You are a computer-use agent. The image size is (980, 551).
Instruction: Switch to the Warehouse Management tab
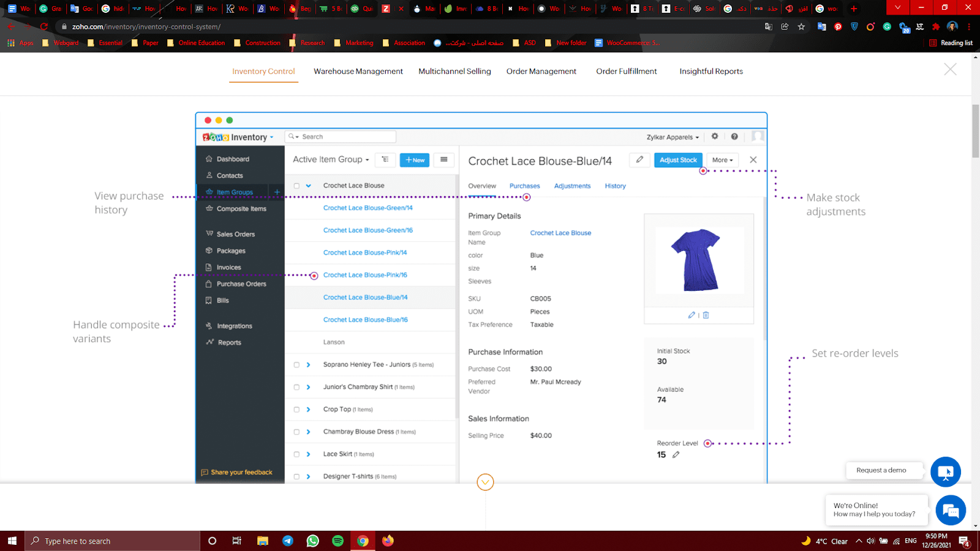pyautogui.click(x=358, y=72)
